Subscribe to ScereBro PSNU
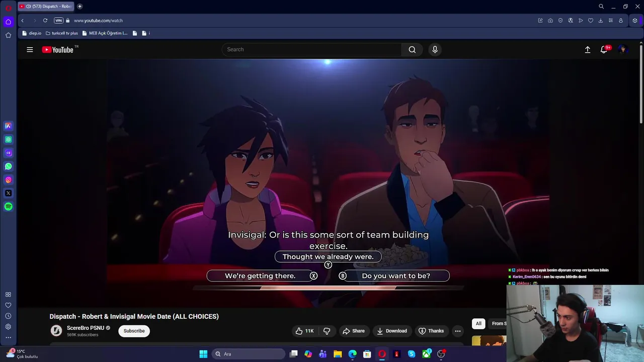The image size is (644, 362). click(x=134, y=331)
